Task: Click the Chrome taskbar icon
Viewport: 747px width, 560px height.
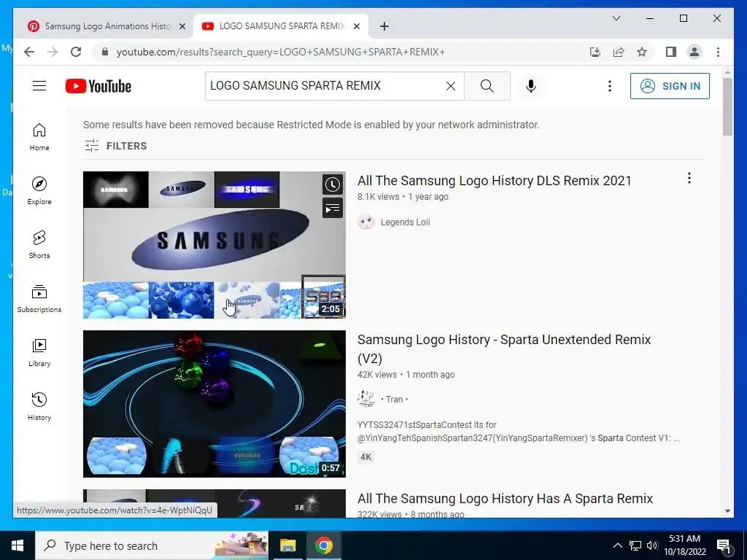Action: coord(323,545)
